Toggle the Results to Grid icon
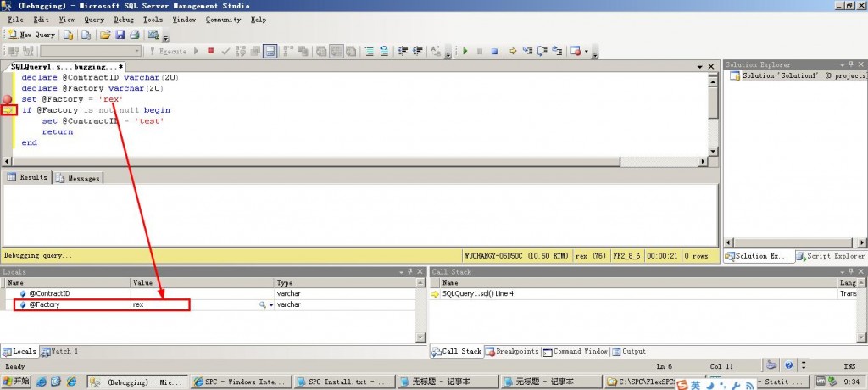The width and height of the screenshot is (868, 390). (335, 51)
